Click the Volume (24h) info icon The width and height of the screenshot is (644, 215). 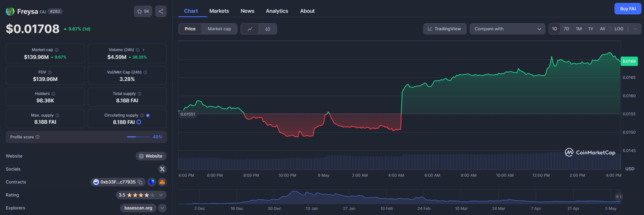click(138, 50)
